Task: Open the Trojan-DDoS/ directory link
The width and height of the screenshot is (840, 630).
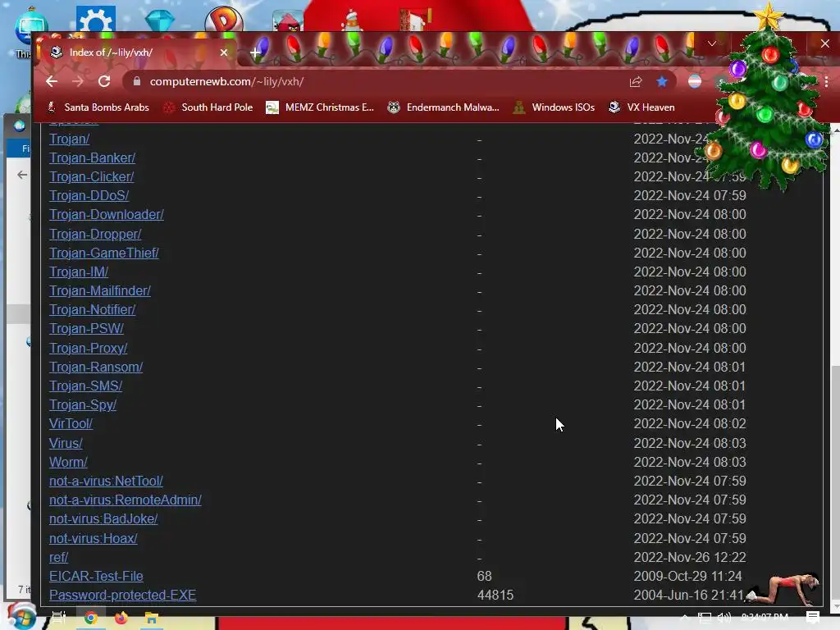Action: (x=89, y=195)
